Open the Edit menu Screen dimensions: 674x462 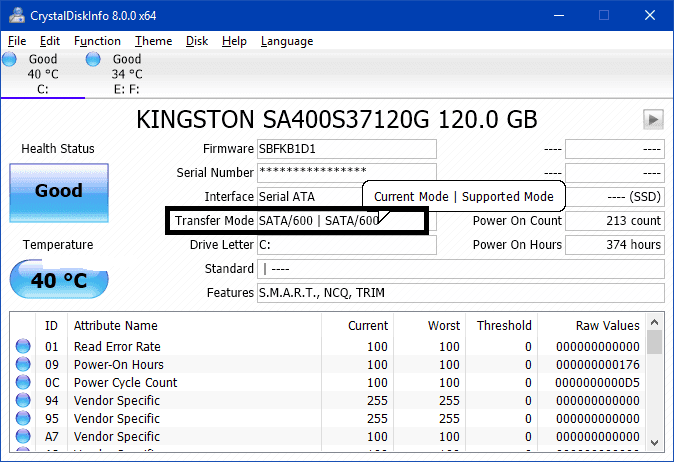pyautogui.click(x=50, y=41)
